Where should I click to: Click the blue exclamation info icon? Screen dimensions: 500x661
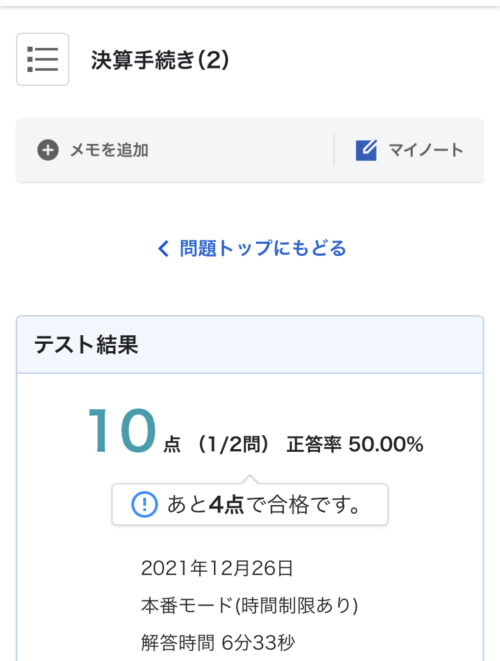[144, 504]
